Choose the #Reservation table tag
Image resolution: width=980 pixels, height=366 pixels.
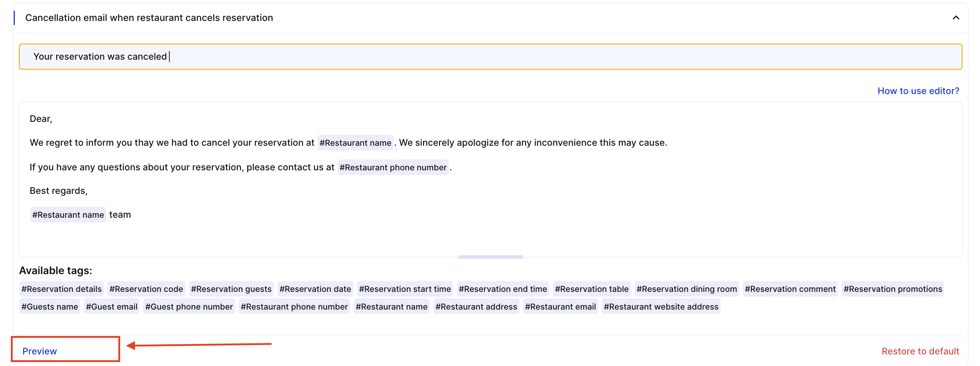click(x=592, y=289)
